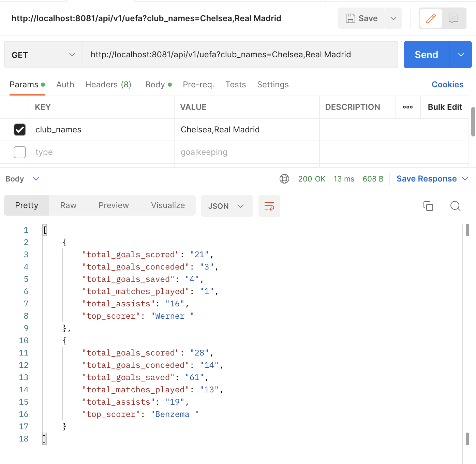Enable the type goalkeeping parameter
The image size is (476, 464).
(x=19, y=152)
